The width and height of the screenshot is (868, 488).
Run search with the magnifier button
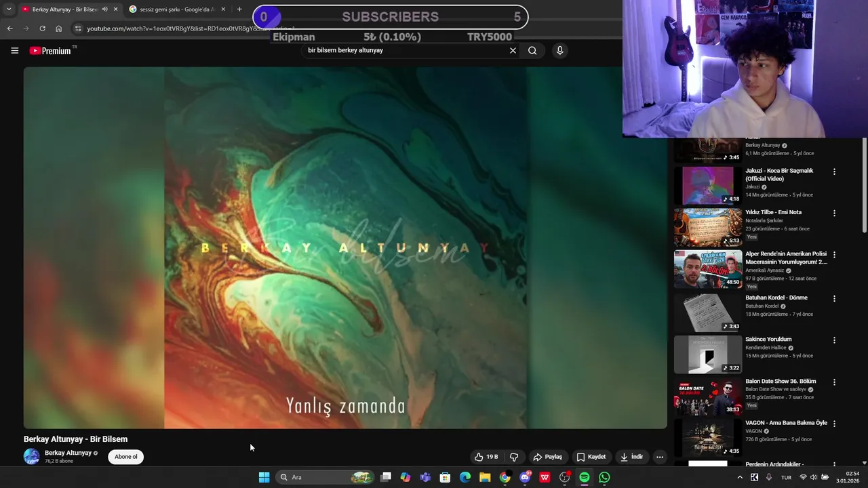click(x=532, y=50)
